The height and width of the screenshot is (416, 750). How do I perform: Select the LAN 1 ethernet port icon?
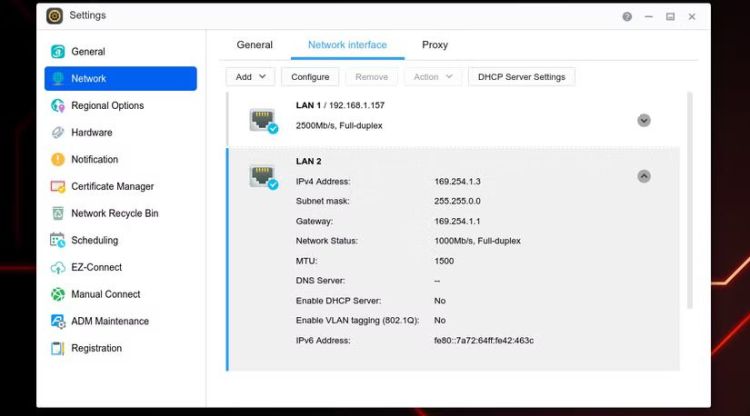pos(263,120)
